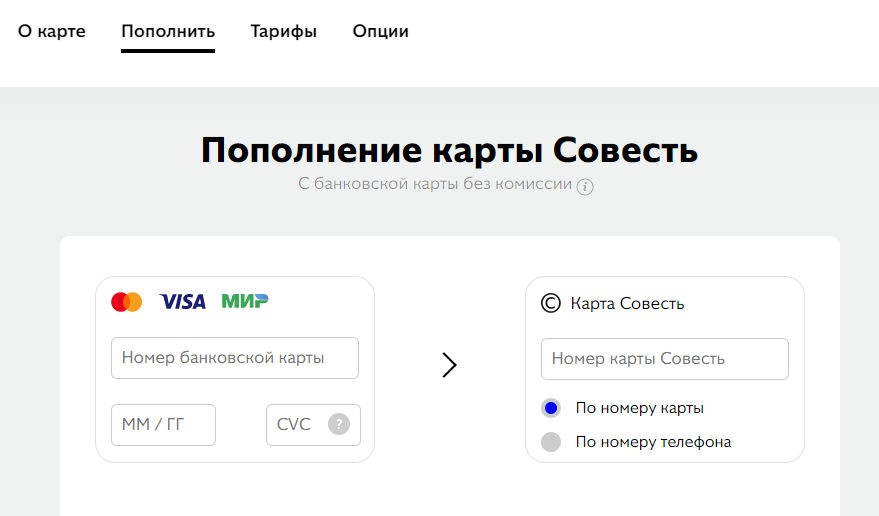Viewport: 879px width, 516px height.
Task: Click the Совесть card logo icon
Action: (x=550, y=303)
